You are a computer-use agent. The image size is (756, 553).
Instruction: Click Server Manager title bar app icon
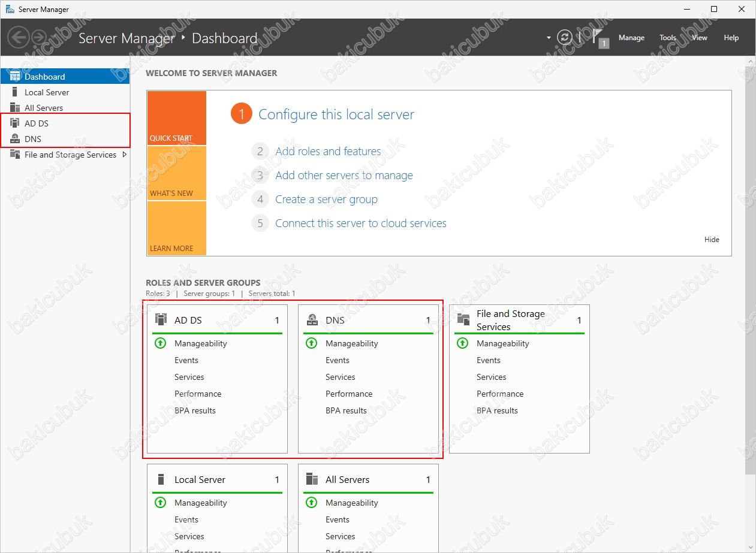(x=10, y=9)
